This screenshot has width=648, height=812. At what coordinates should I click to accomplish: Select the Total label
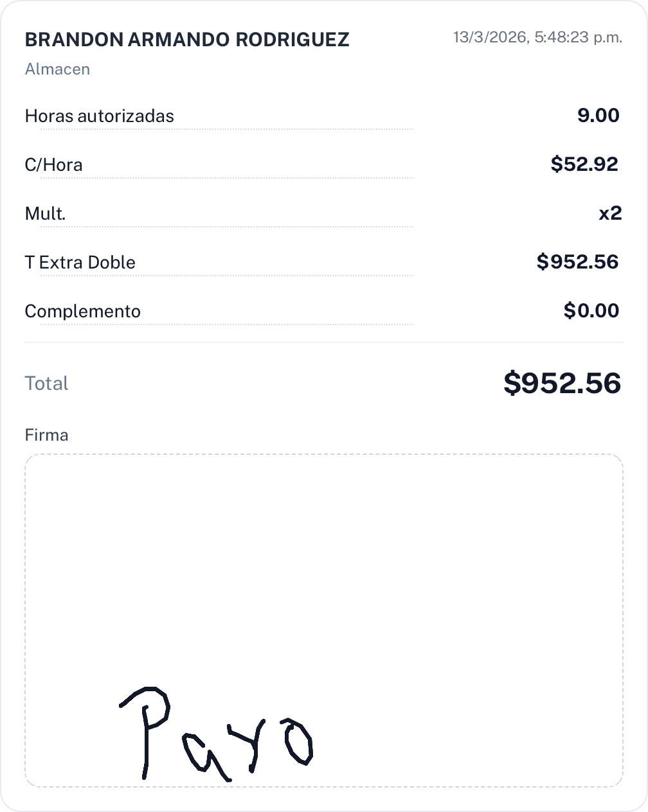[46, 384]
